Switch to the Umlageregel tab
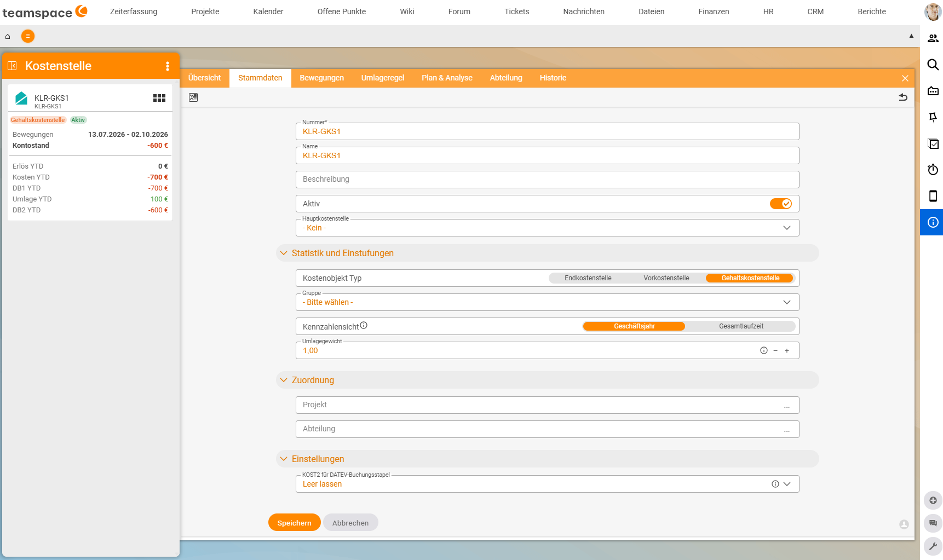 pos(383,78)
